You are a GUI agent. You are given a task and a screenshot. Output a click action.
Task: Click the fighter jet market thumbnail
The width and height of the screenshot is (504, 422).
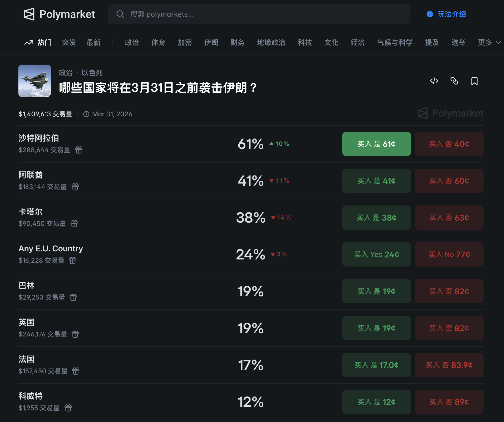(x=35, y=81)
